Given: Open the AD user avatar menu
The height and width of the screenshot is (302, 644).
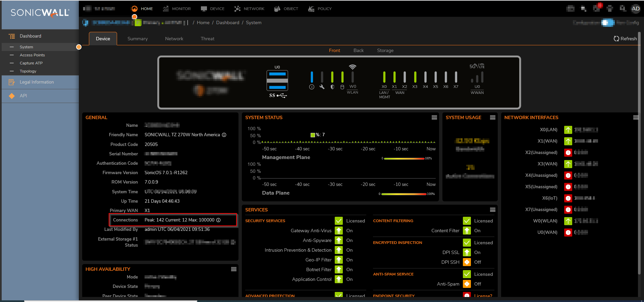Looking at the screenshot, I should click(636, 9).
